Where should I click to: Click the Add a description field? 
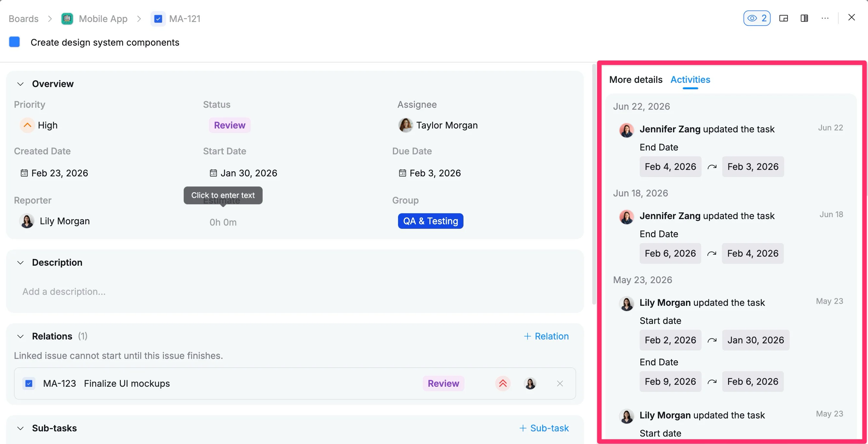click(x=64, y=292)
